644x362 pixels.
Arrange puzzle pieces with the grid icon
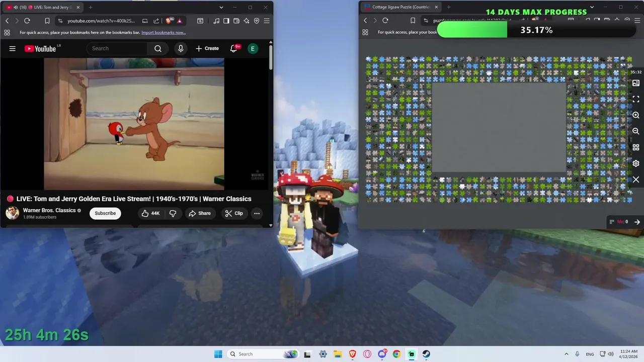(636, 147)
